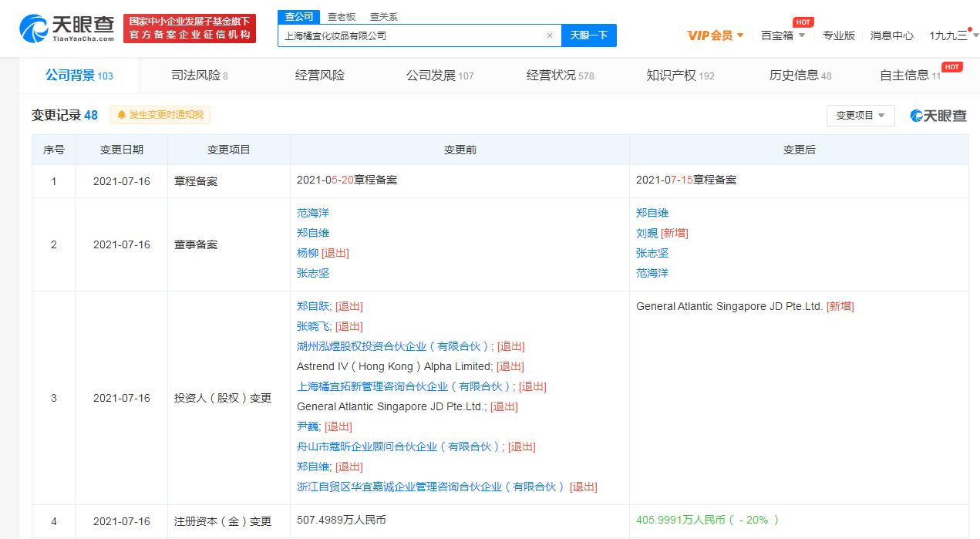Clear the search box with the X icon
Screen dimensions: 980x539
tap(550, 35)
